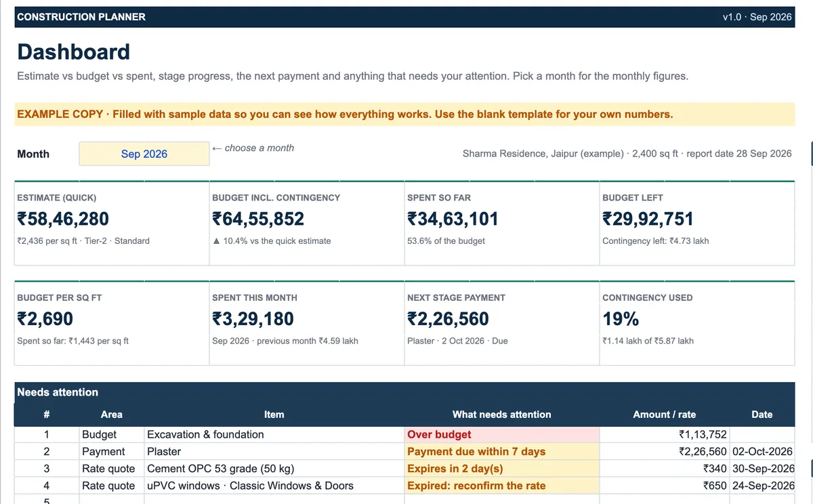Viewport: 813px width, 504px height.
Task: Click the Plaster item cell in the attention table
Action: 274,452
